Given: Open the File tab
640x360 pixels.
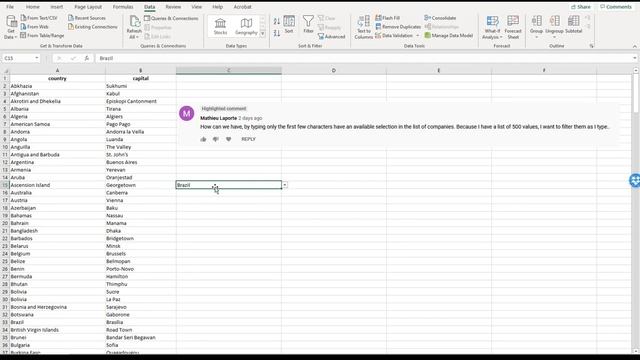Looking at the screenshot, I should [10, 7].
